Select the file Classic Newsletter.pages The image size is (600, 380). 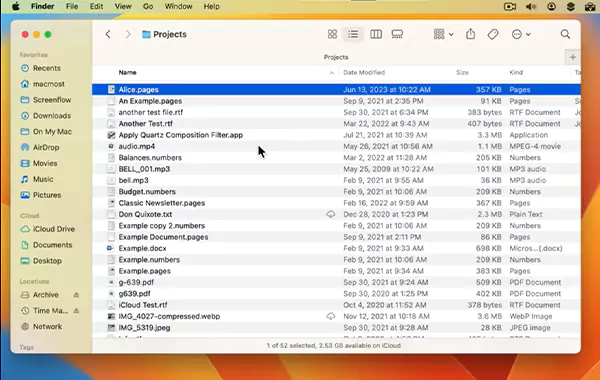pos(161,203)
